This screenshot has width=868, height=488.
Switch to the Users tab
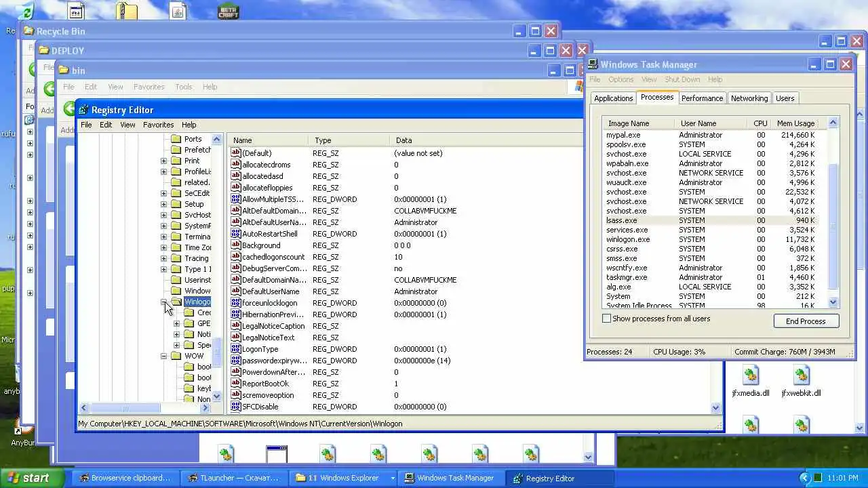(785, 98)
